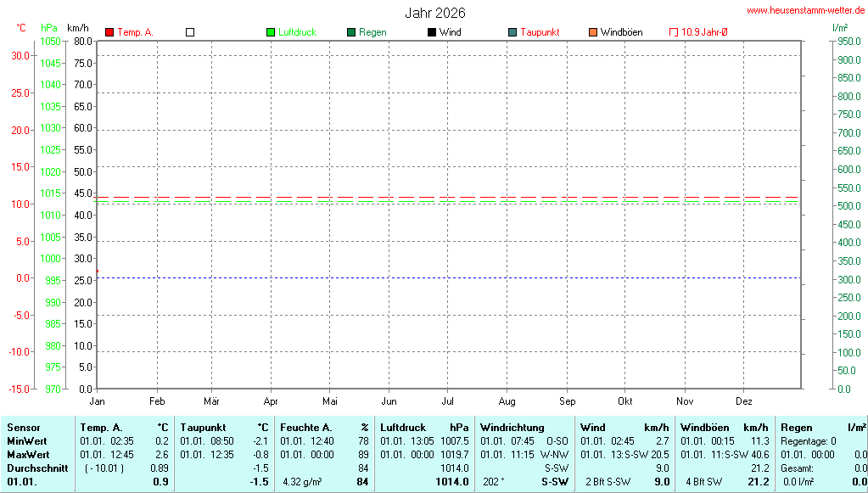Screen dimensions: 868x493
Task: Click the MaxWert row label
Action: click(28, 455)
